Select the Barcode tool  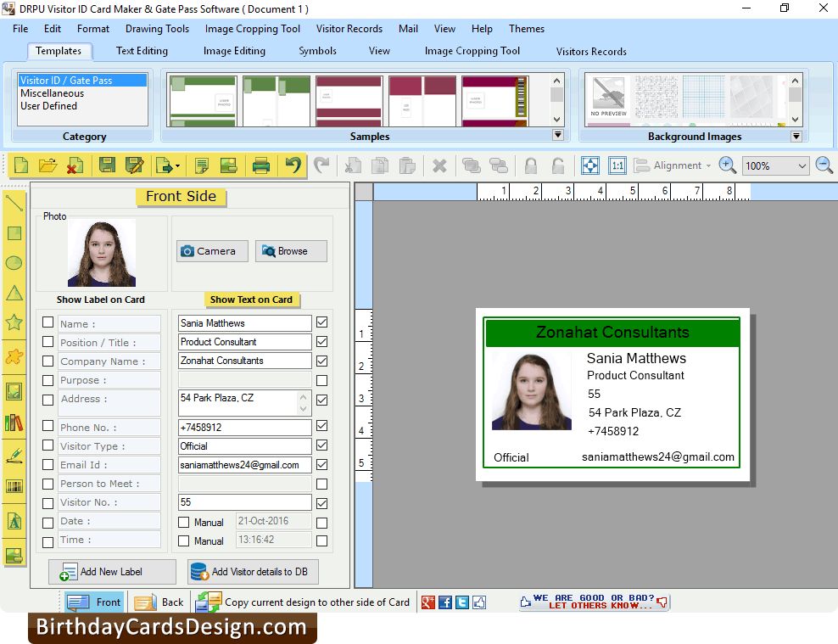point(14,486)
